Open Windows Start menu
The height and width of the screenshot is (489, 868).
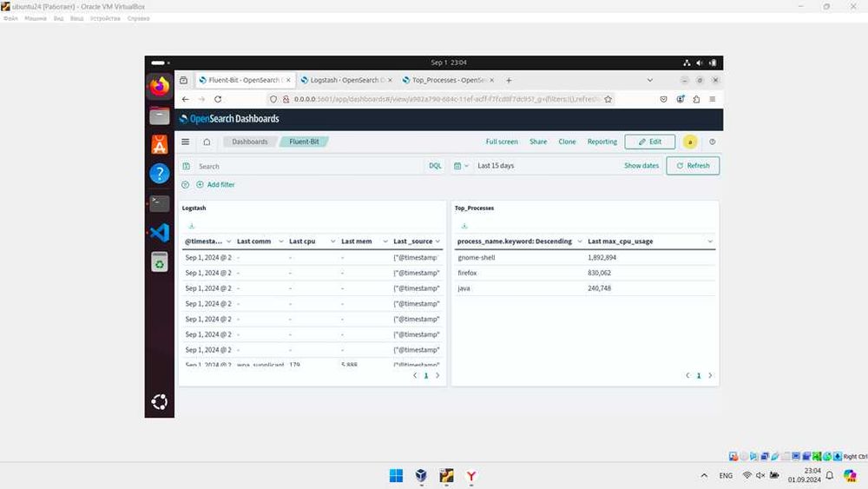pyautogui.click(x=396, y=476)
